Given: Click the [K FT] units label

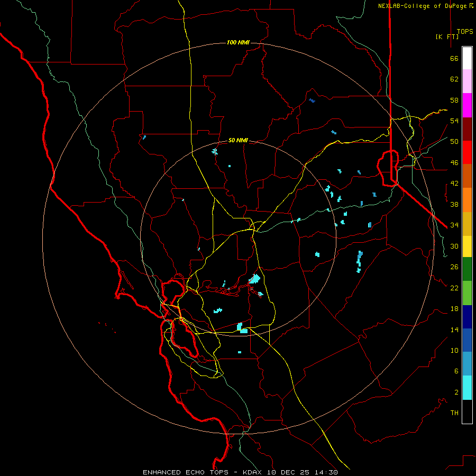Looking at the screenshot, I should click(447, 36).
